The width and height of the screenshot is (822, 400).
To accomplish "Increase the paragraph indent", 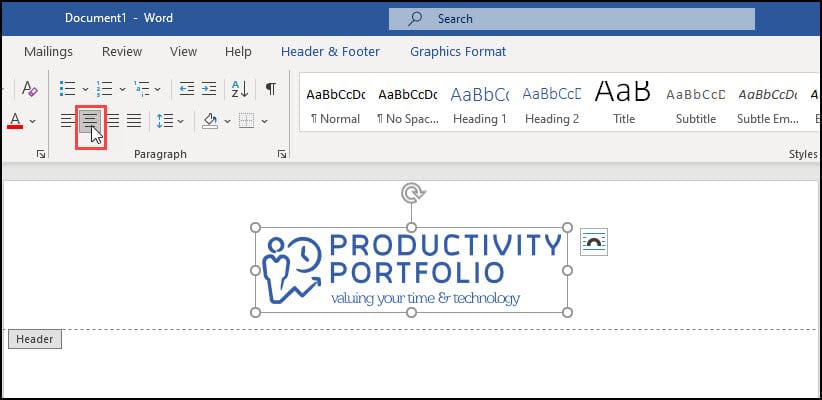I will tap(209, 89).
